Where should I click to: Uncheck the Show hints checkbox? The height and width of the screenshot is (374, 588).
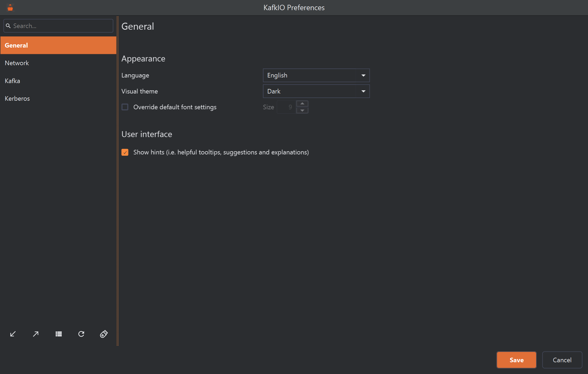pyautogui.click(x=125, y=152)
